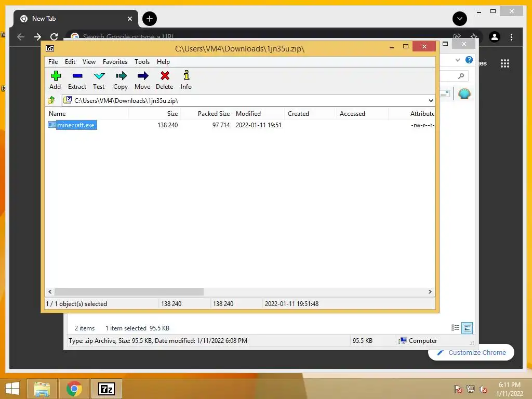532x399 pixels.
Task: Open File Explorer from the taskbar
Action: 42,389
